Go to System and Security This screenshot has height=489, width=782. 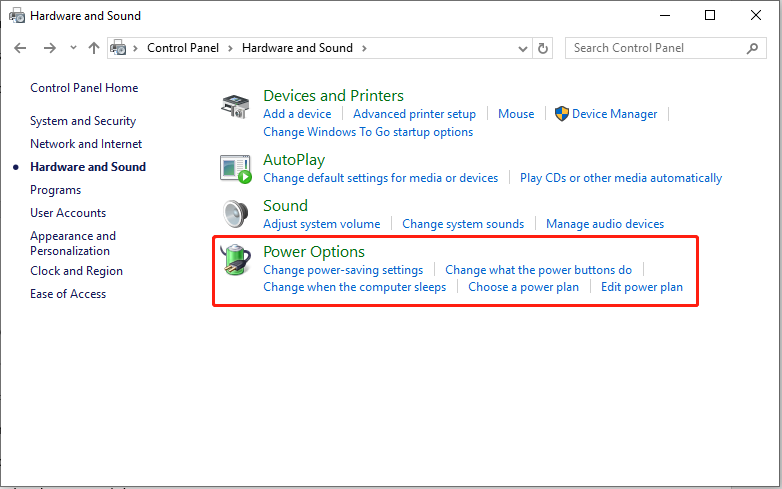[83, 121]
